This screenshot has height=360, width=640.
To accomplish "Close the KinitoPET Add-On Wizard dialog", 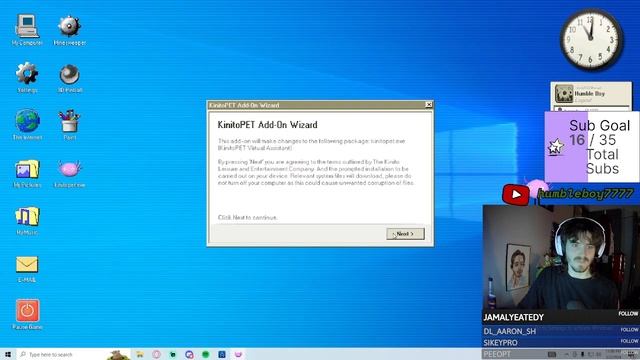I will click(429, 105).
